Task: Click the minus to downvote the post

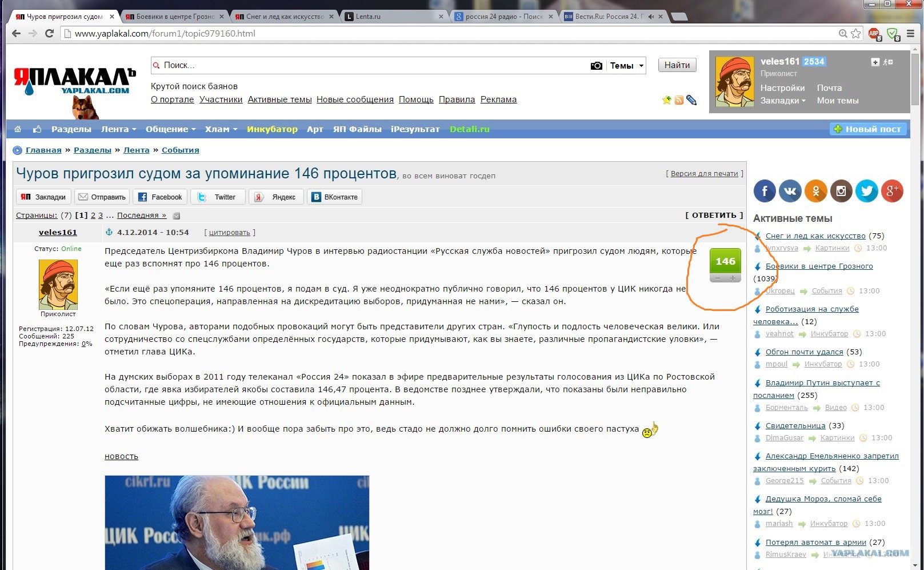Action: (718, 278)
